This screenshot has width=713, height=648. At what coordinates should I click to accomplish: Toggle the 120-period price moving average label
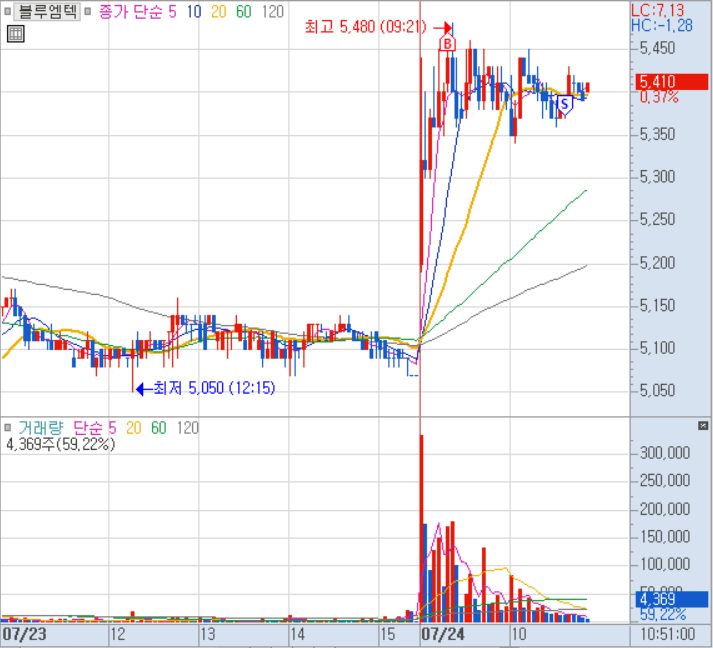point(270,11)
